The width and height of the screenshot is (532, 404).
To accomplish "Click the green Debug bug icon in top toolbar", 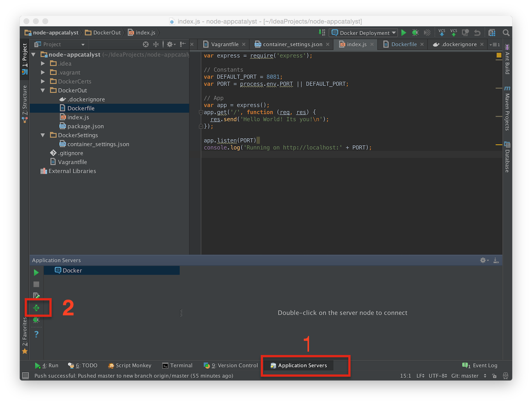I will [415, 33].
